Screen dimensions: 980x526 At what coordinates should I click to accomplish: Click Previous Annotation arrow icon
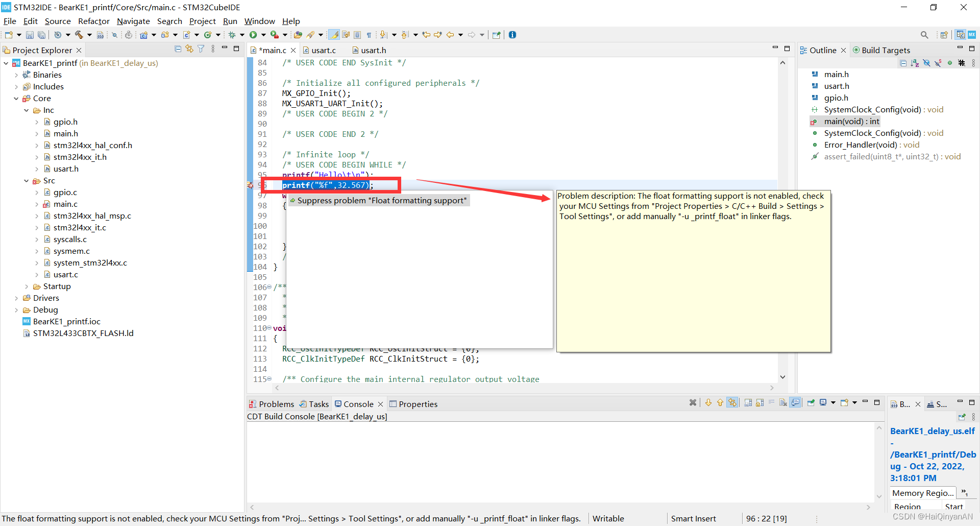pos(405,35)
